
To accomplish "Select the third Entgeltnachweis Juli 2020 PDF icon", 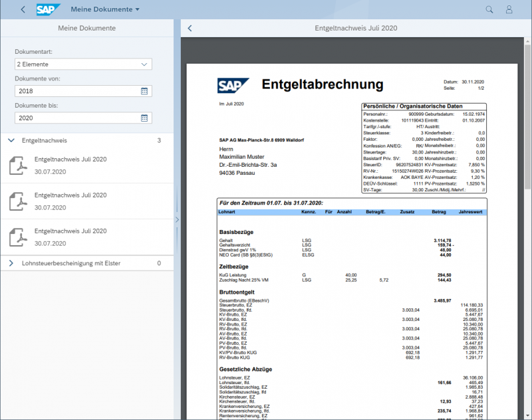I will click(x=18, y=237).
